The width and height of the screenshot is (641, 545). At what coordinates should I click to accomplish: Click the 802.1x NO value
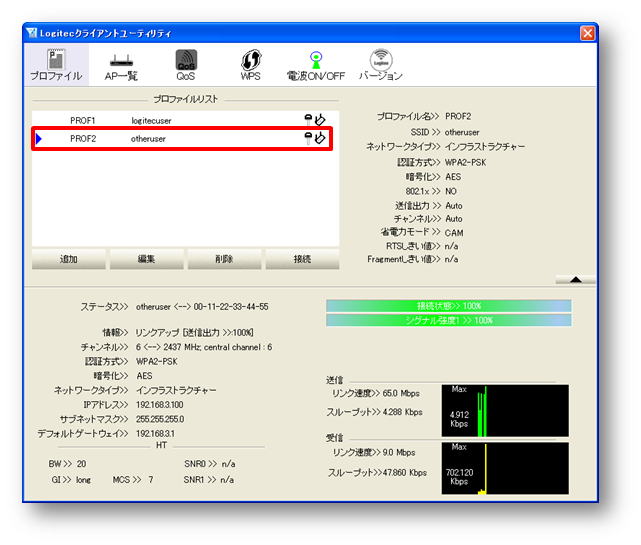click(450, 191)
